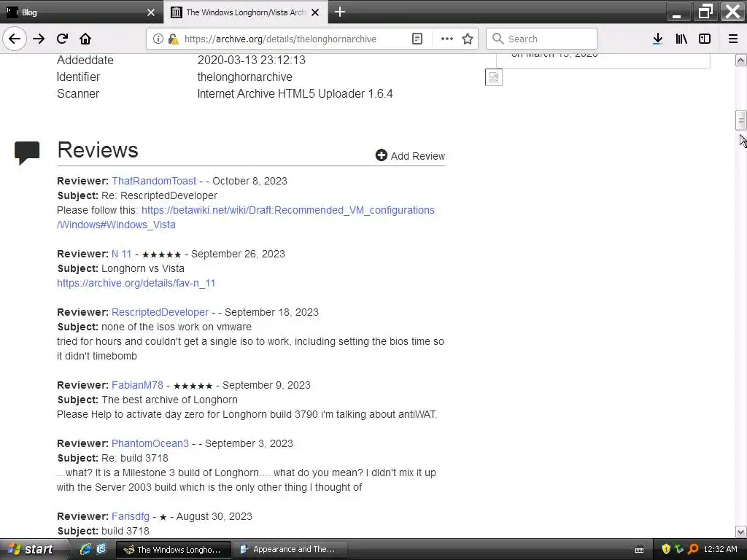The image size is (747, 560).
Task: Go back to the previous page
Action: (x=15, y=39)
